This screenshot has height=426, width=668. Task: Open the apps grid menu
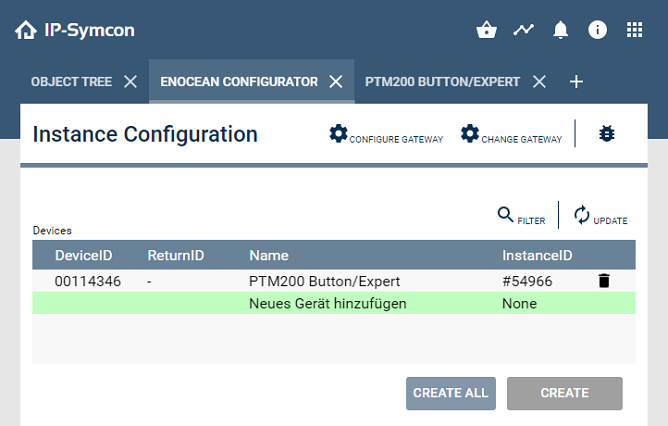[634, 30]
